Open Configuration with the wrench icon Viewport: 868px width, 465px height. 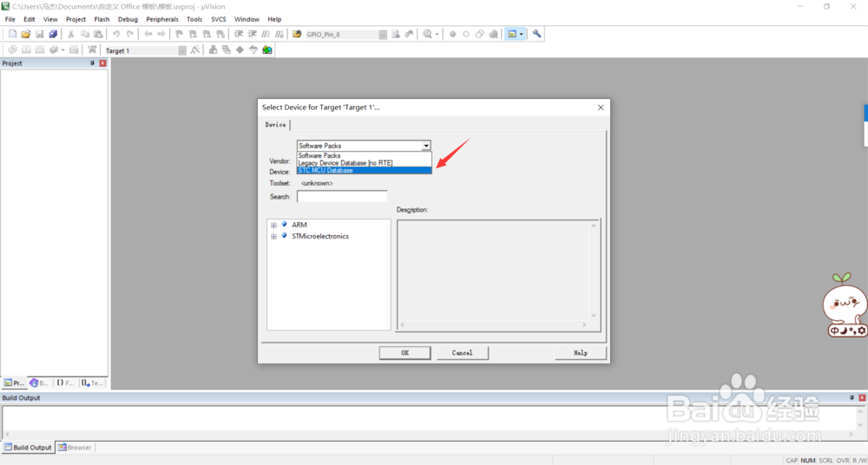(536, 35)
